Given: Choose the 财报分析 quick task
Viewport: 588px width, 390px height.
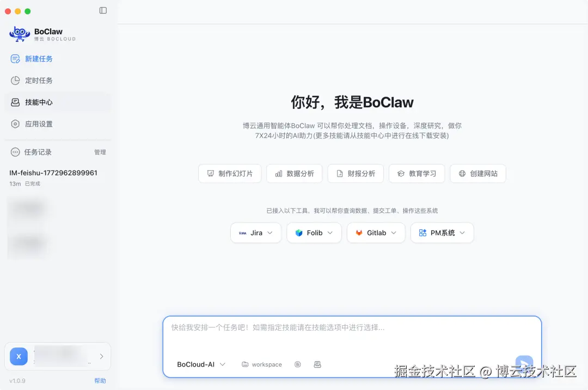Looking at the screenshot, I should 356,174.
